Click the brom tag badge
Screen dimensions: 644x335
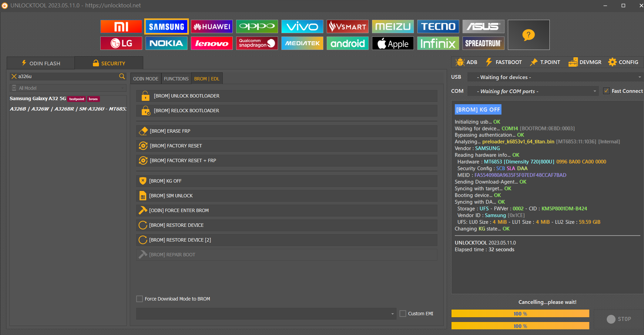coord(93,99)
